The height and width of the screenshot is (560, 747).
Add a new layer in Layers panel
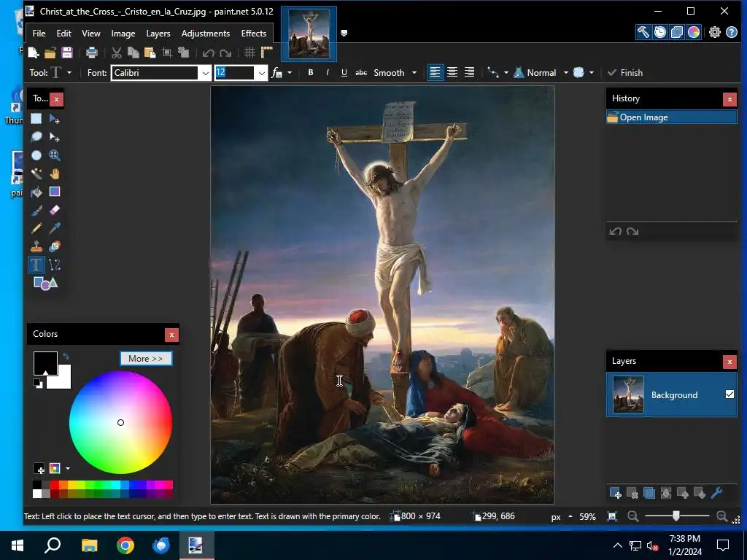point(615,494)
